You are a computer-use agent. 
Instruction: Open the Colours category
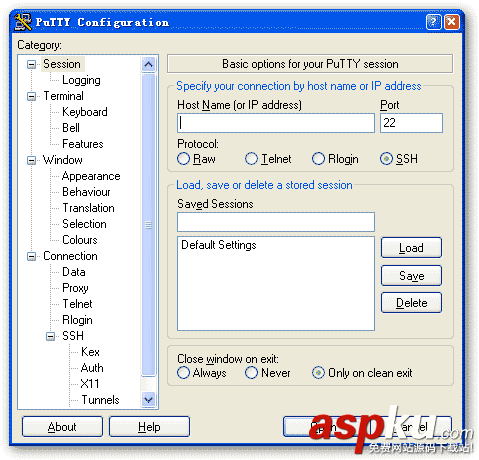point(80,240)
